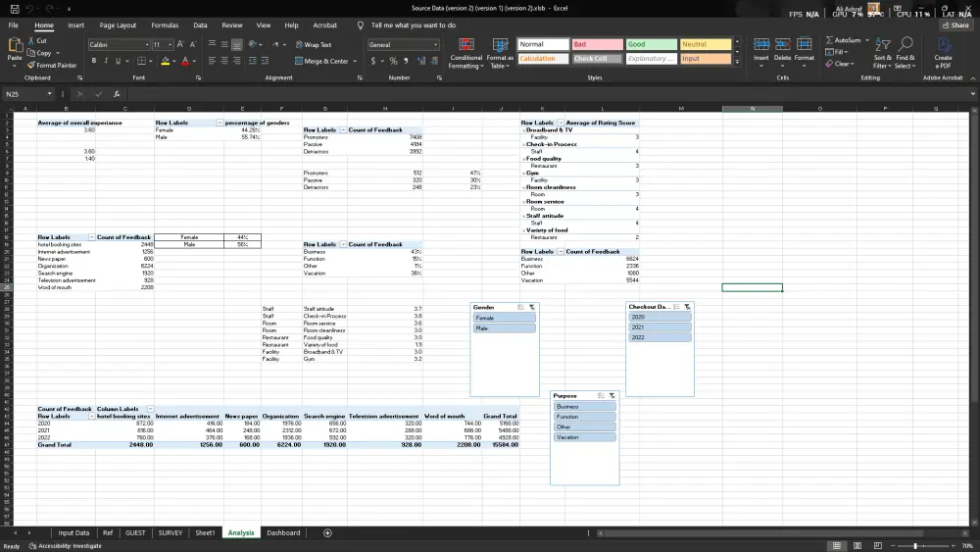Open the Formulas ribbon tab
This screenshot has width=980, height=552.
165,25
